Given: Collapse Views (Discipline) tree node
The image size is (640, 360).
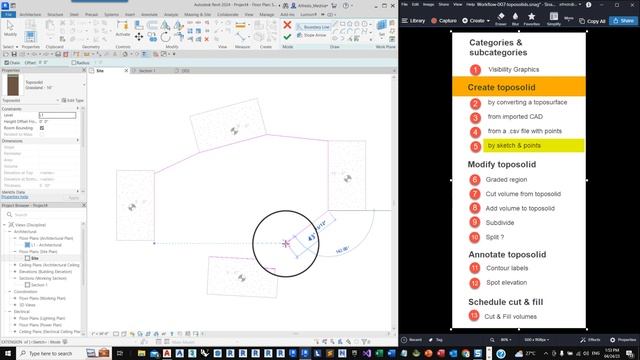Looking at the screenshot, I should (x=4, y=225).
